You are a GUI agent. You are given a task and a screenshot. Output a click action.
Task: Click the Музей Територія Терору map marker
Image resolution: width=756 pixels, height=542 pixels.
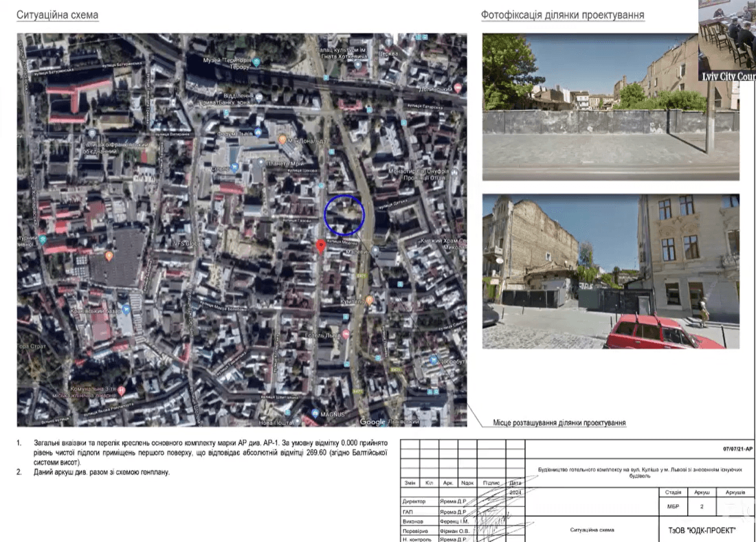click(x=256, y=62)
